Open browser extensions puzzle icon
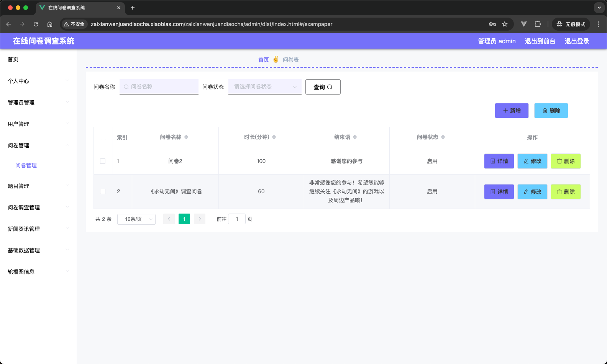Image resolution: width=607 pixels, height=364 pixels. (x=538, y=24)
